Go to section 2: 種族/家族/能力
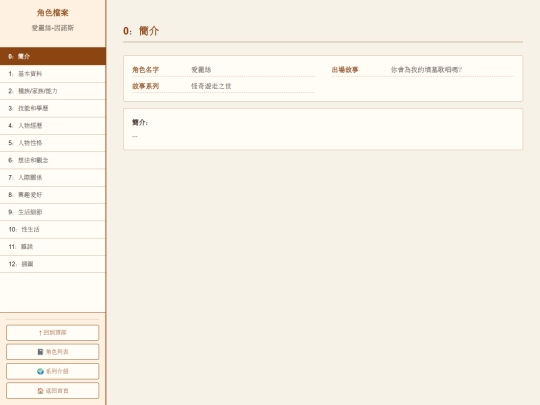The height and width of the screenshot is (405, 540). pyautogui.click(x=53, y=91)
